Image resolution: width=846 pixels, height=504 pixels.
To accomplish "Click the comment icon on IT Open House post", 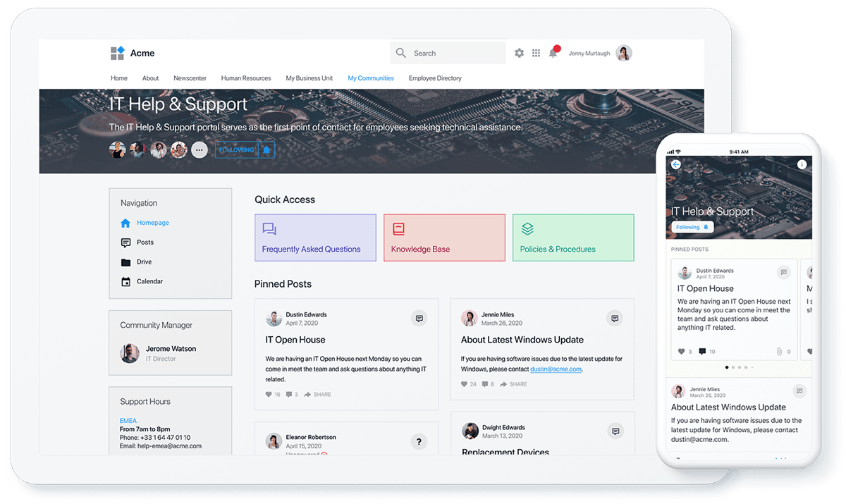I will 419,319.
